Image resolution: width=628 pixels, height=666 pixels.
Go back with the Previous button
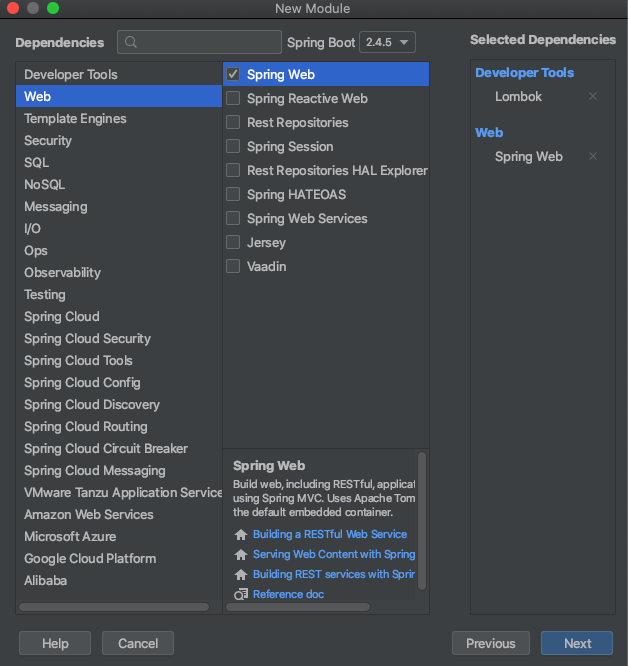click(x=491, y=643)
